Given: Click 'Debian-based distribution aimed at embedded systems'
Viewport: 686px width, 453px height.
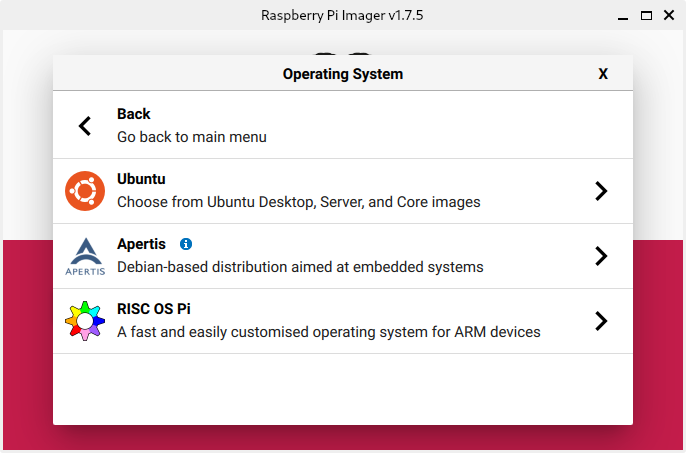Looking at the screenshot, I should click(x=300, y=267).
